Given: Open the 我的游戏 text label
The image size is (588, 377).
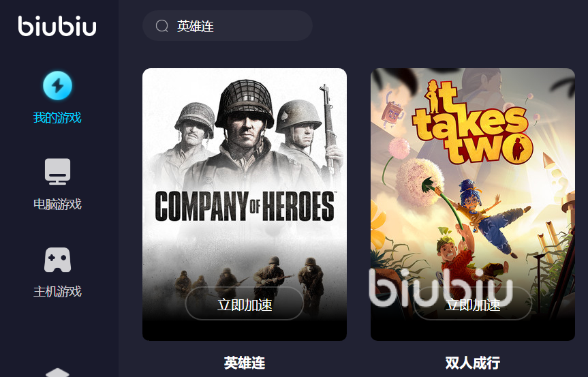Looking at the screenshot, I should click(x=57, y=117).
